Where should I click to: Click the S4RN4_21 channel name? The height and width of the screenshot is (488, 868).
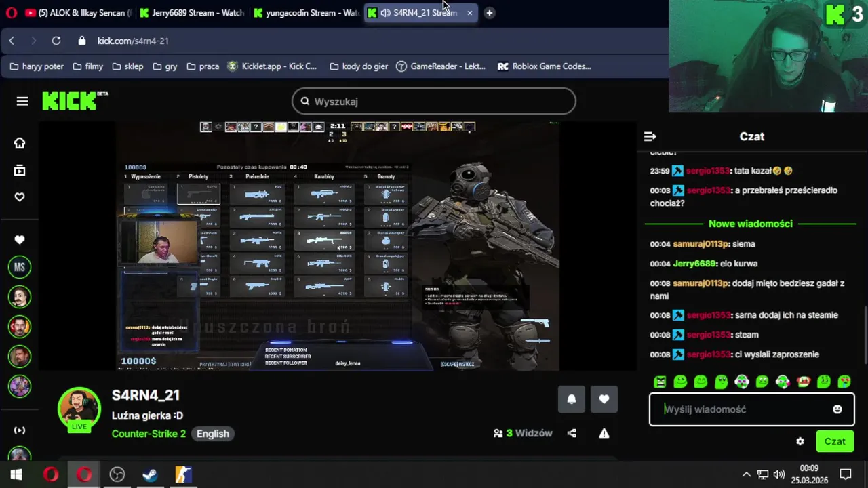coord(146,395)
